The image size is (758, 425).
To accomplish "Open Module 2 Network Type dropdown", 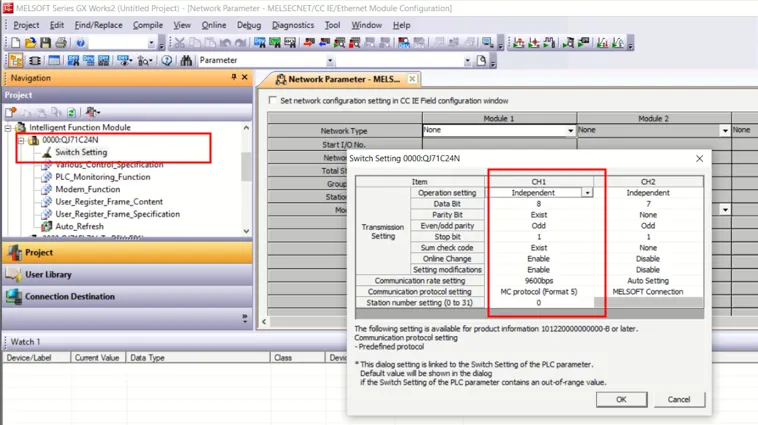I will [725, 131].
